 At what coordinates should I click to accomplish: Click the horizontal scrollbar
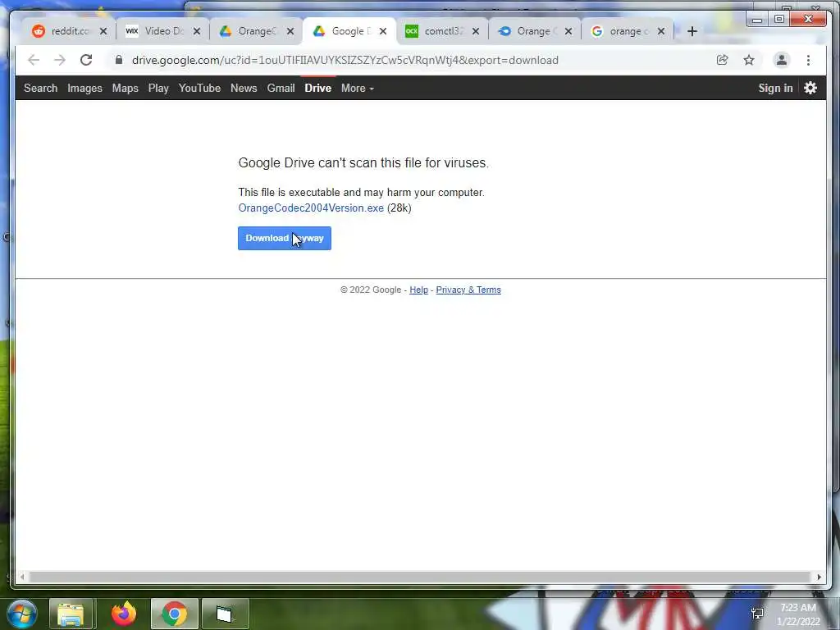(419, 577)
